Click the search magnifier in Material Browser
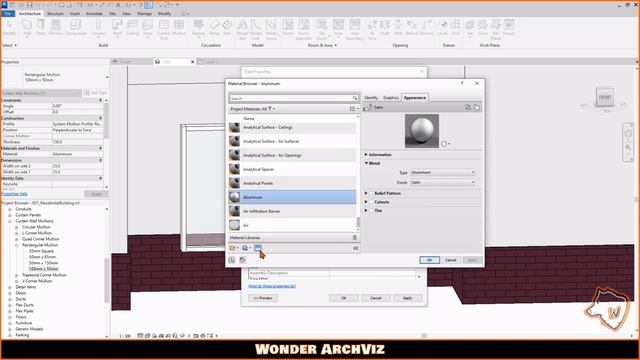The width and height of the screenshot is (640, 360). 355,98
